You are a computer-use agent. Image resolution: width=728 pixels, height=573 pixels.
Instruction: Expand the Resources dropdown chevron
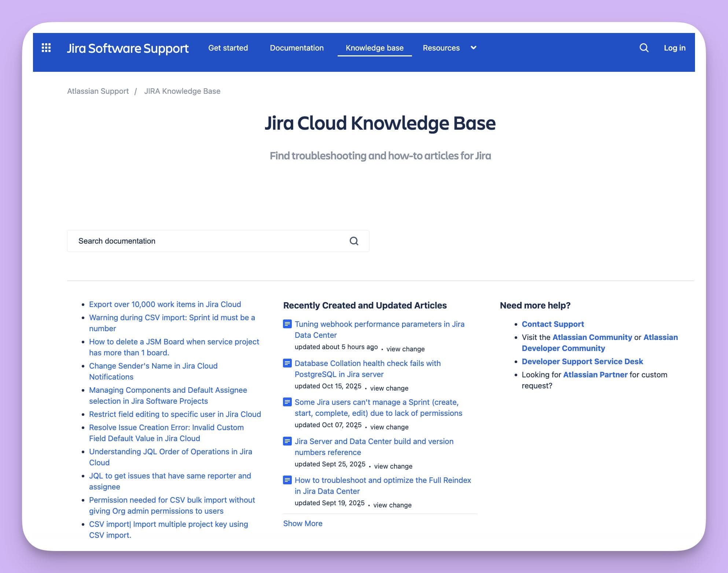pos(473,48)
